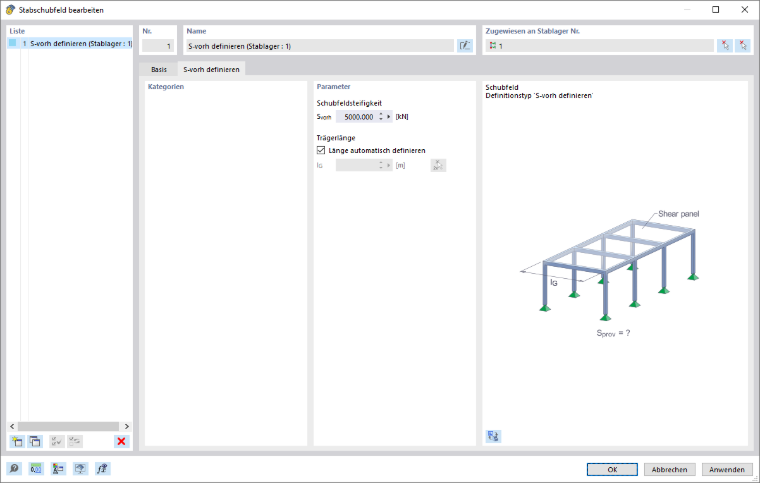Image resolution: width=760 pixels, height=483 pixels.
Task: Click the 'Kategorien' panel heading
Action: tap(166, 87)
